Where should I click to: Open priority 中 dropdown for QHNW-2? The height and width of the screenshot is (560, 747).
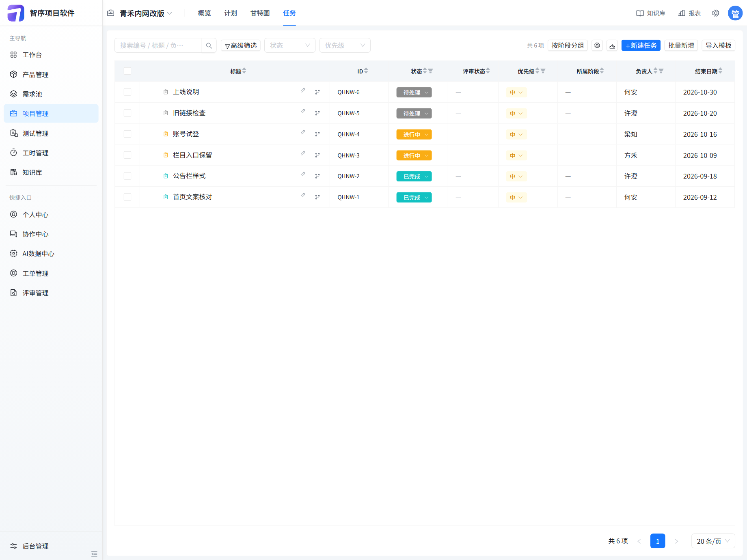coord(516,177)
